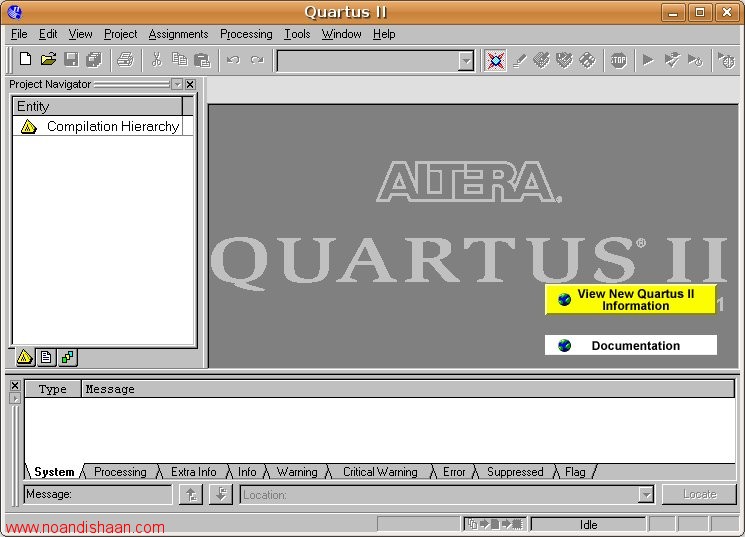Click the pencil Settings toolbar icon
This screenshot has width=745, height=537.
coord(519,60)
